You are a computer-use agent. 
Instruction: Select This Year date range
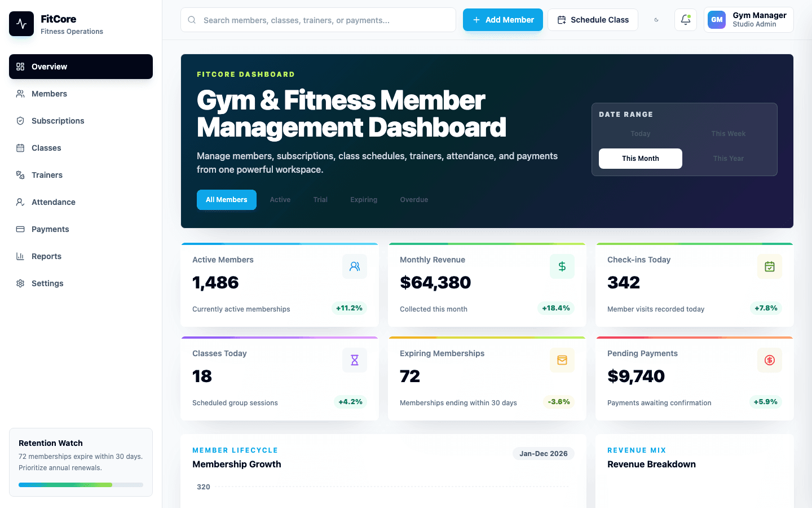[729, 159]
